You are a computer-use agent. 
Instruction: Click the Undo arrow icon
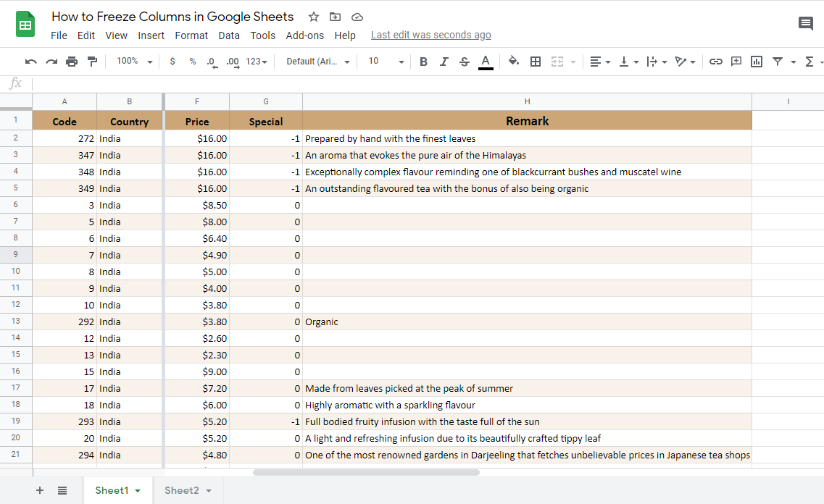click(x=31, y=62)
